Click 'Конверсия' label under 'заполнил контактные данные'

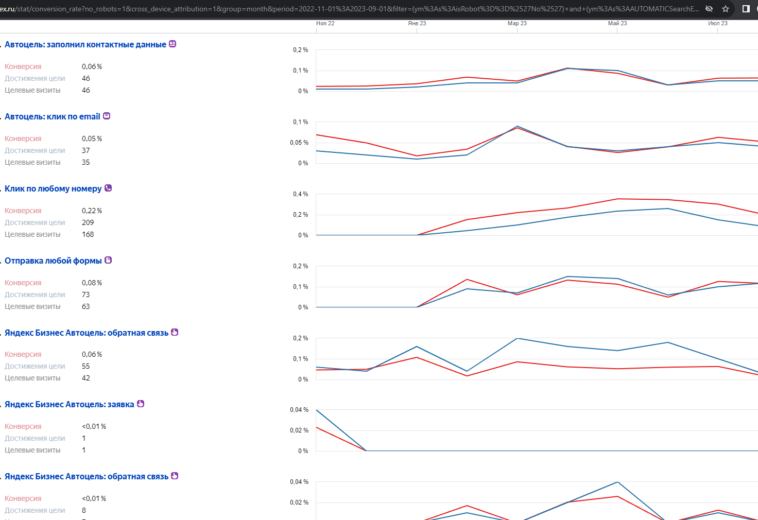click(x=23, y=66)
